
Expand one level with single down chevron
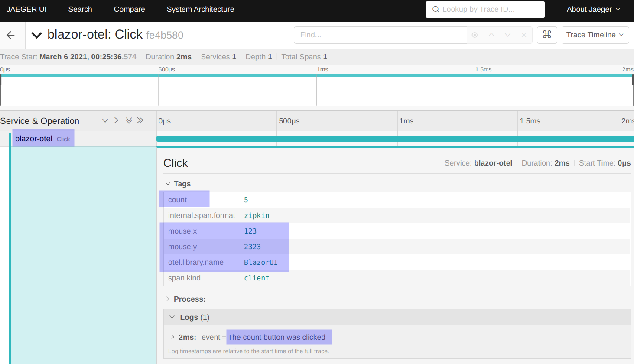105,120
